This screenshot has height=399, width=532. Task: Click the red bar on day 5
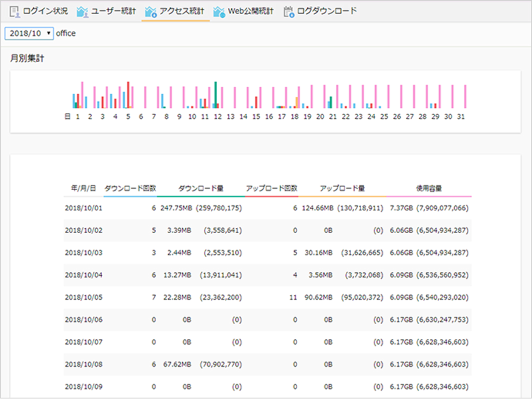click(128, 94)
